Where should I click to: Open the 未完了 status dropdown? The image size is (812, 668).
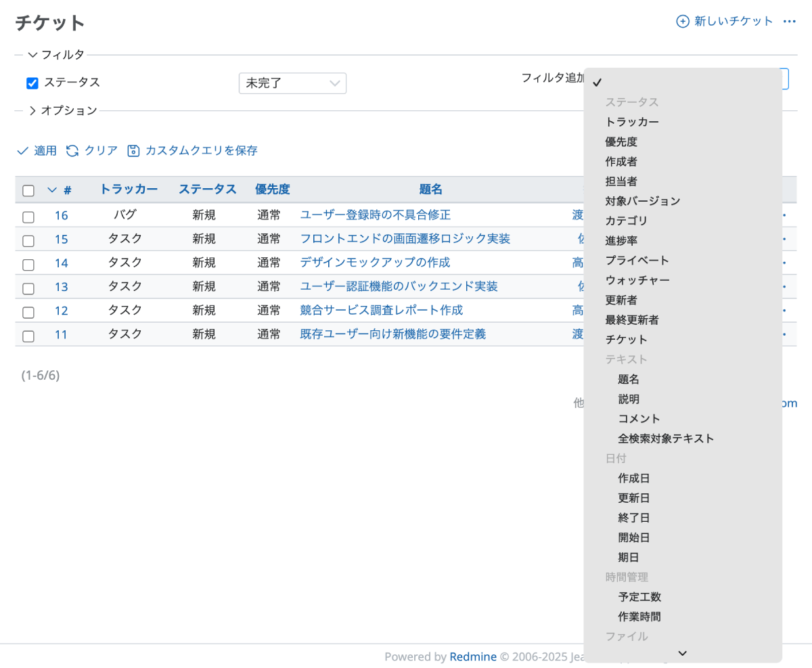292,83
